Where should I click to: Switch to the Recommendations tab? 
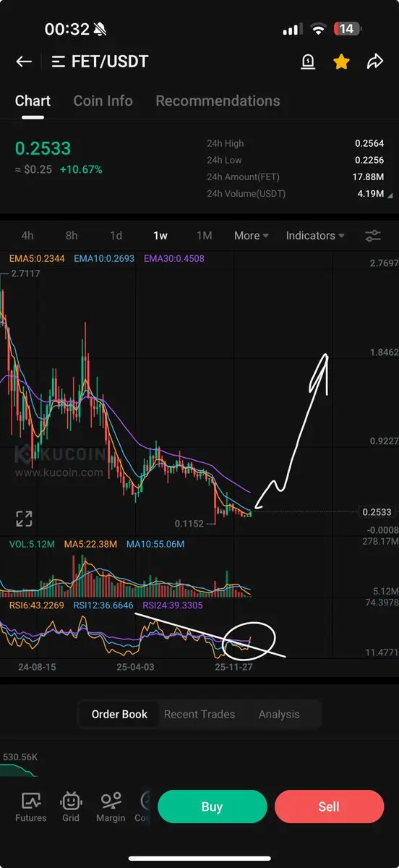pyautogui.click(x=218, y=101)
